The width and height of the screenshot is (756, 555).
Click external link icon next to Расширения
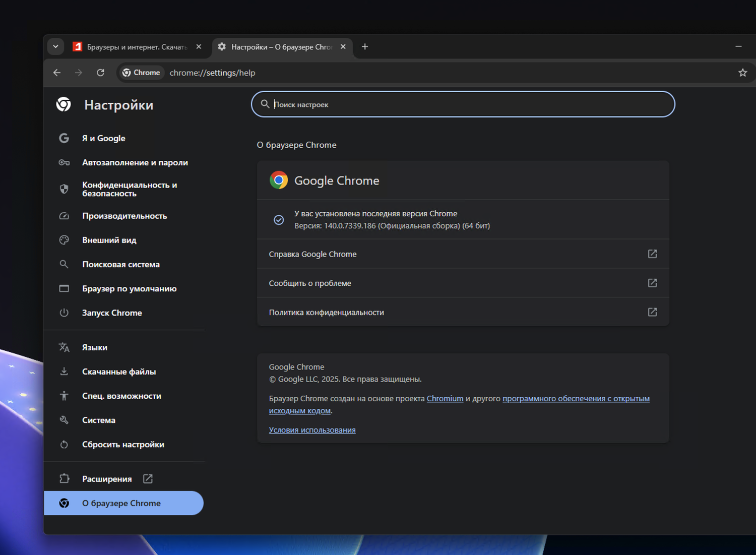coord(148,479)
